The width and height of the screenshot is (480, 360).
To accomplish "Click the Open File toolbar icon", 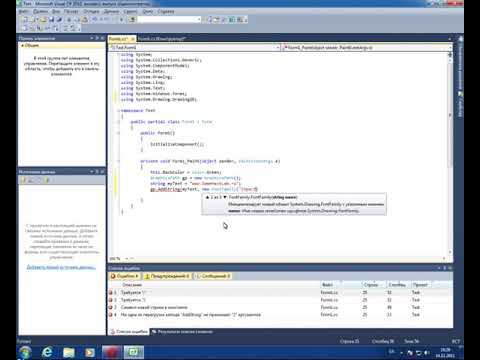I will coord(43,20).
